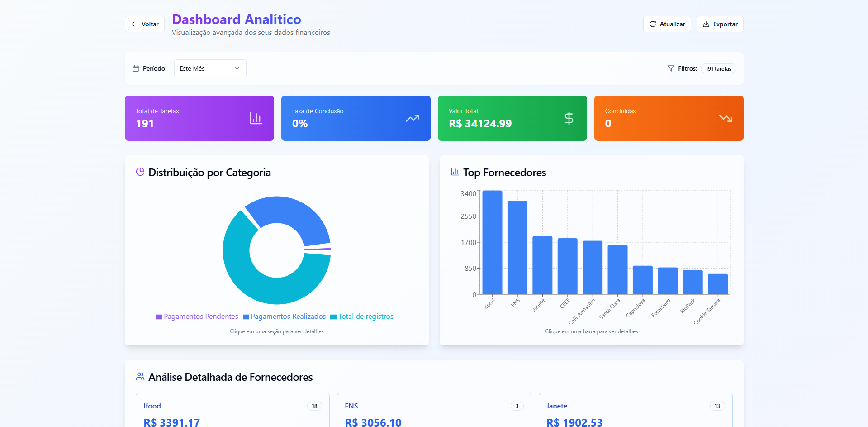Click the purple Pagamentos Pendentes legend swatch
868x427 pixels.
point(159,317)
